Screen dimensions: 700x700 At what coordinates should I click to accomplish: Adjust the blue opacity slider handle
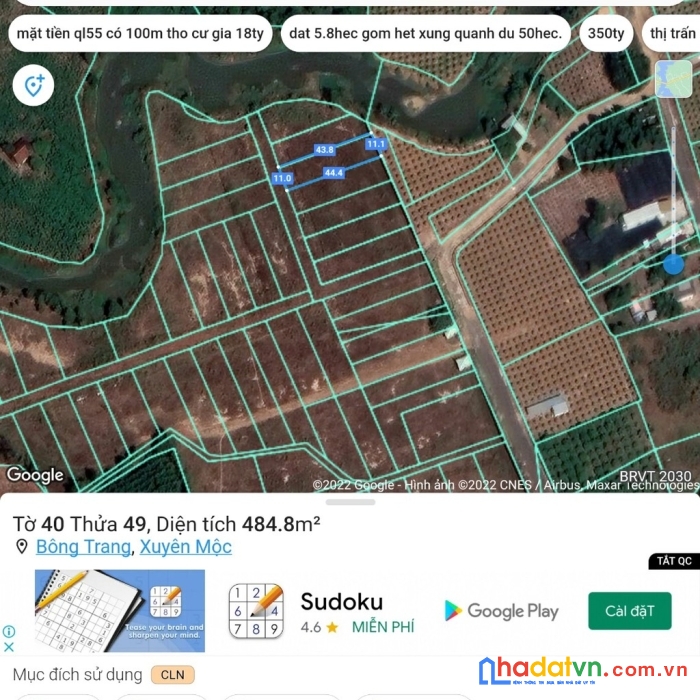(x=673, y=264)
